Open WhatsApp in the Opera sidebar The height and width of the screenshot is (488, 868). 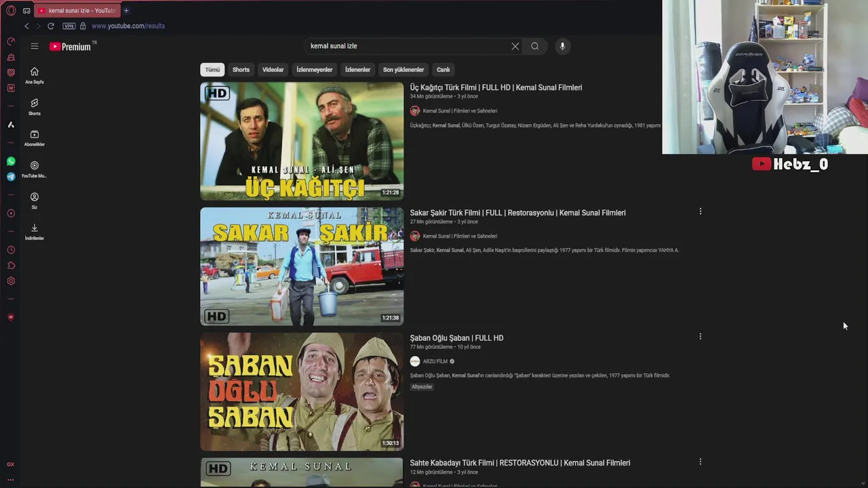(11, 161)
